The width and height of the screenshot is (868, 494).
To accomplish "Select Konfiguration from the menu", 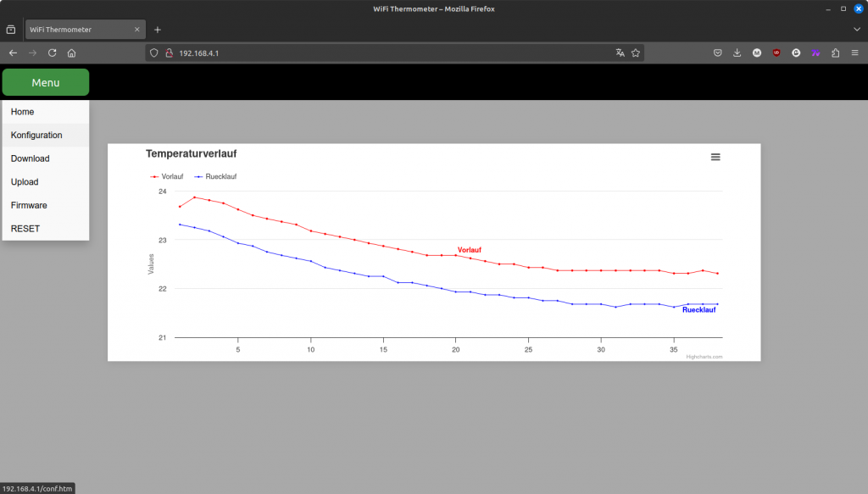I will 36,135.
